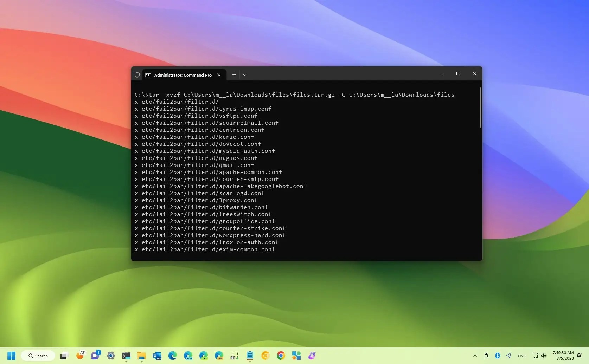
Task: Launch File Explorer from the taskbar
Action: click(142, 356)
